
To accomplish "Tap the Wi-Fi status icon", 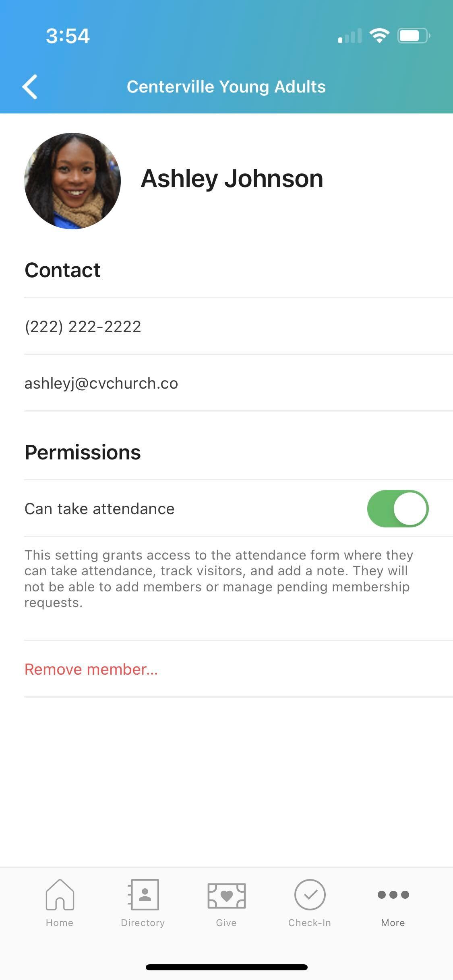I will [379, 36].
